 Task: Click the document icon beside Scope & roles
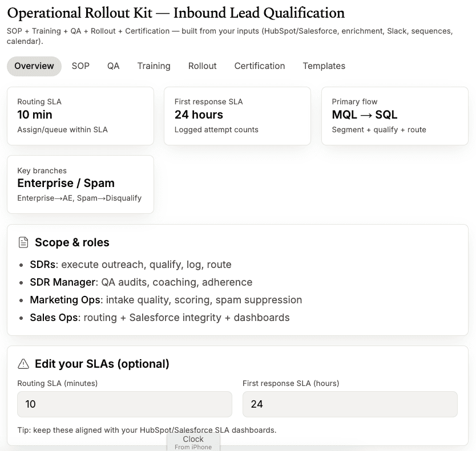pos(23,242)
